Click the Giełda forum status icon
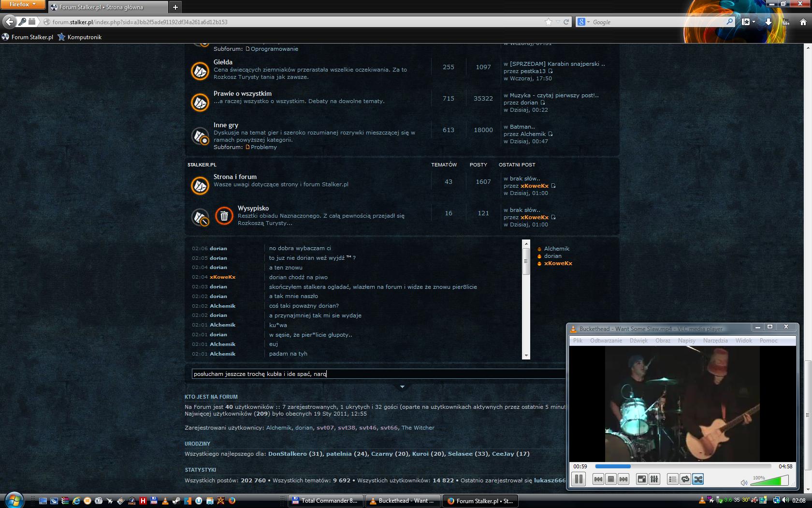The height and width of the screenshot is (508, 812). [200, 71]
